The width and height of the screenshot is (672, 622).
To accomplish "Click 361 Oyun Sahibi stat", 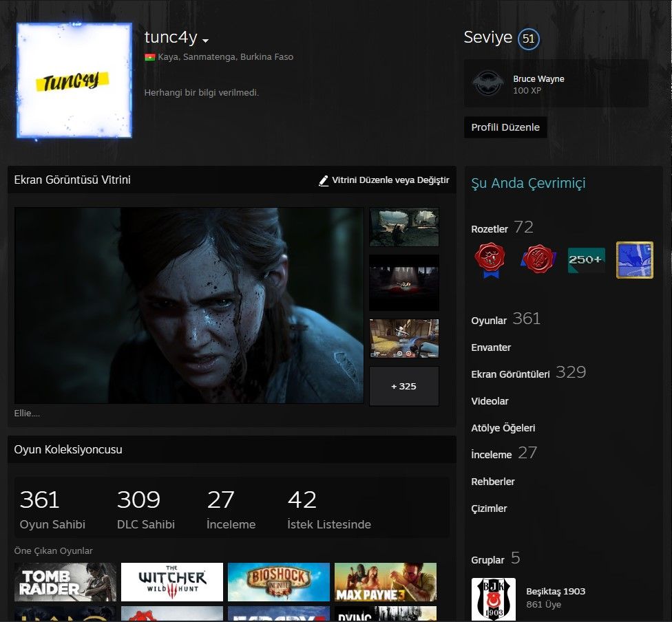I will 52,510.
